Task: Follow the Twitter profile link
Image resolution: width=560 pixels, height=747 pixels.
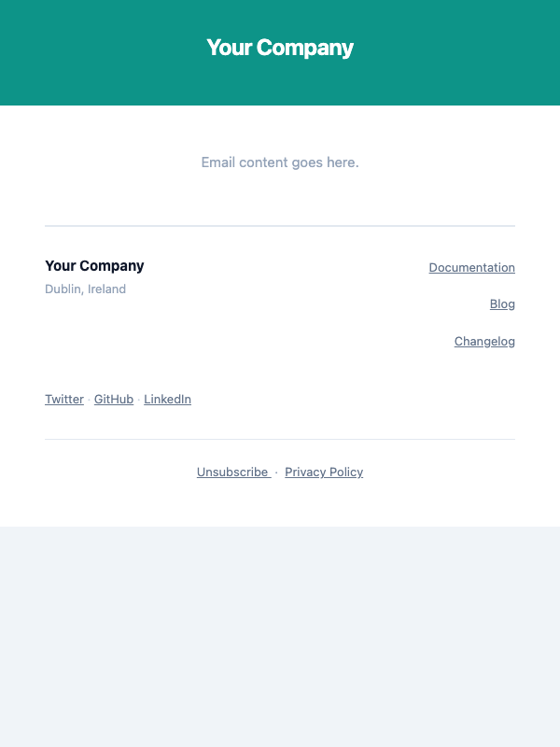Action: tap(63, 399)
